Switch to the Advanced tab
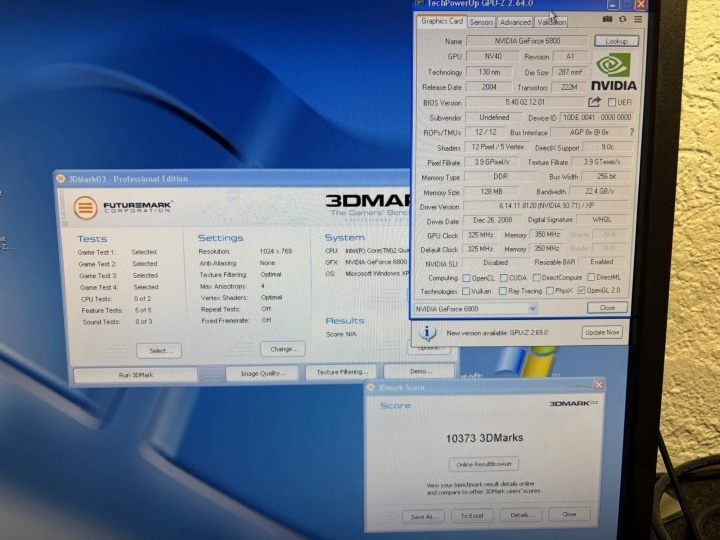The height and width of the screenshot is (540, 720). click(x=515, y=22)
